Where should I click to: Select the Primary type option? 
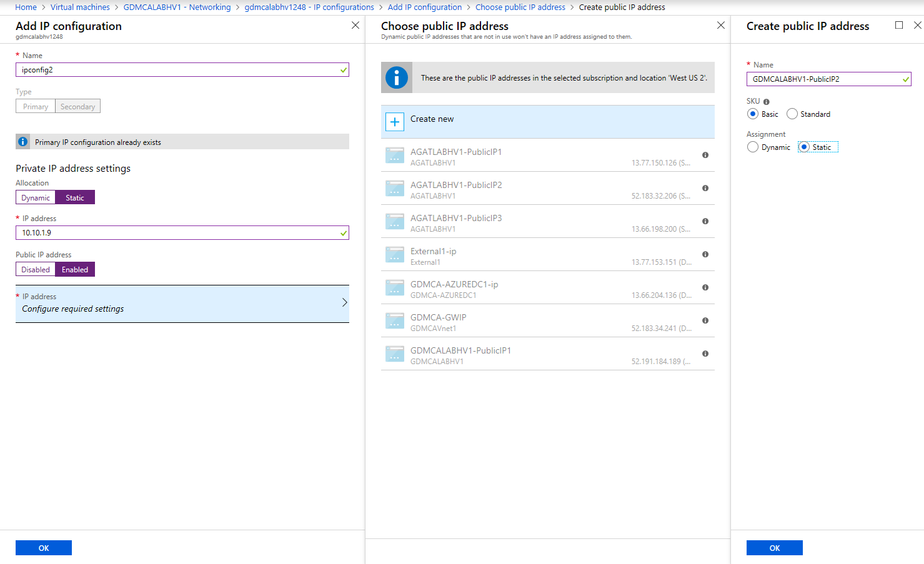36,106
